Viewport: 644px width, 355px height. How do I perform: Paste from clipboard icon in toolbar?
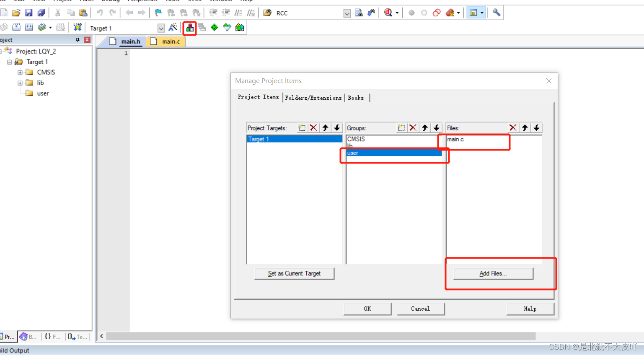pyautogui.click(x=83, y=13)
